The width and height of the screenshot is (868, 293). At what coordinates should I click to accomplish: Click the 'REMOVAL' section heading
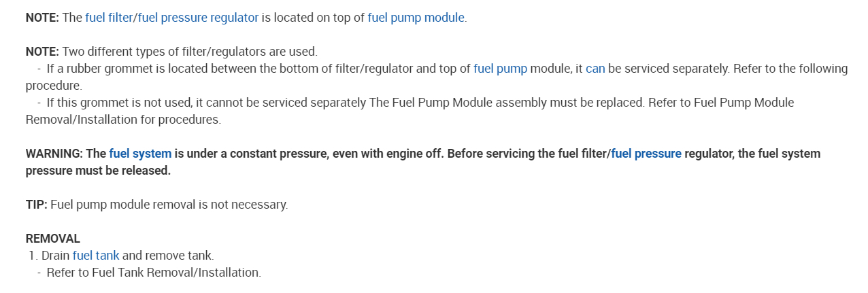coord(53,239)
